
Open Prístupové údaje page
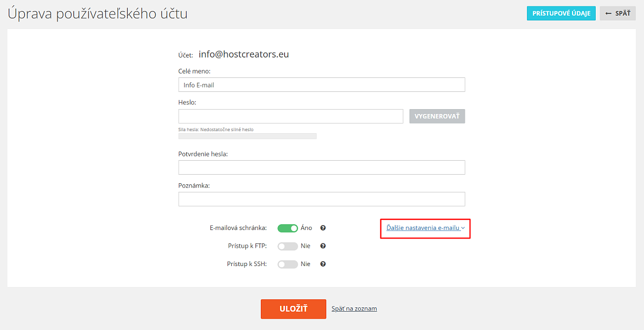[561, 13]
